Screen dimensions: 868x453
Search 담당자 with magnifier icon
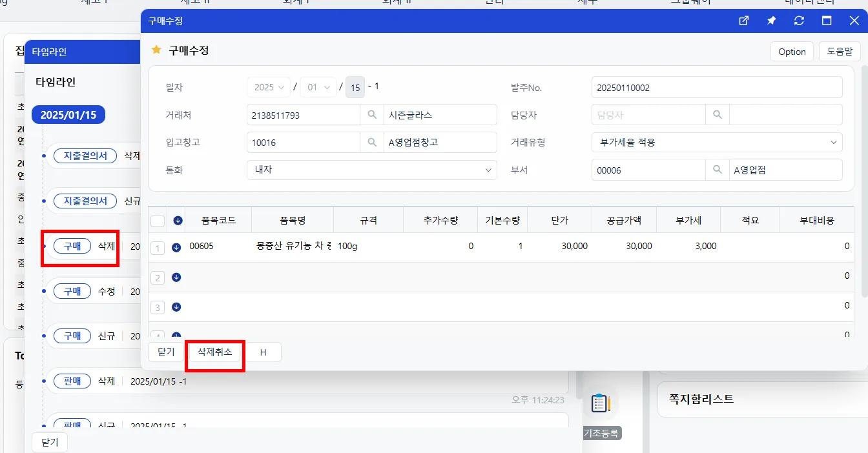click(x=717, y=115)
